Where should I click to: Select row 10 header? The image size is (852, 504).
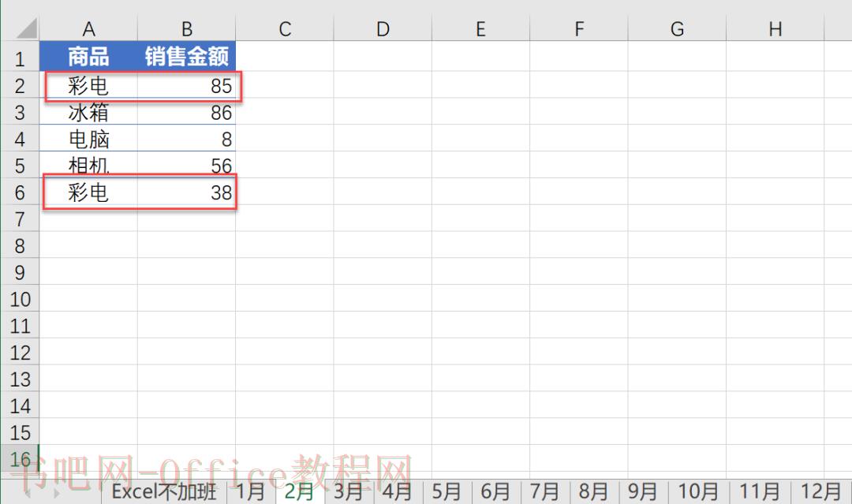coord(20,298)
